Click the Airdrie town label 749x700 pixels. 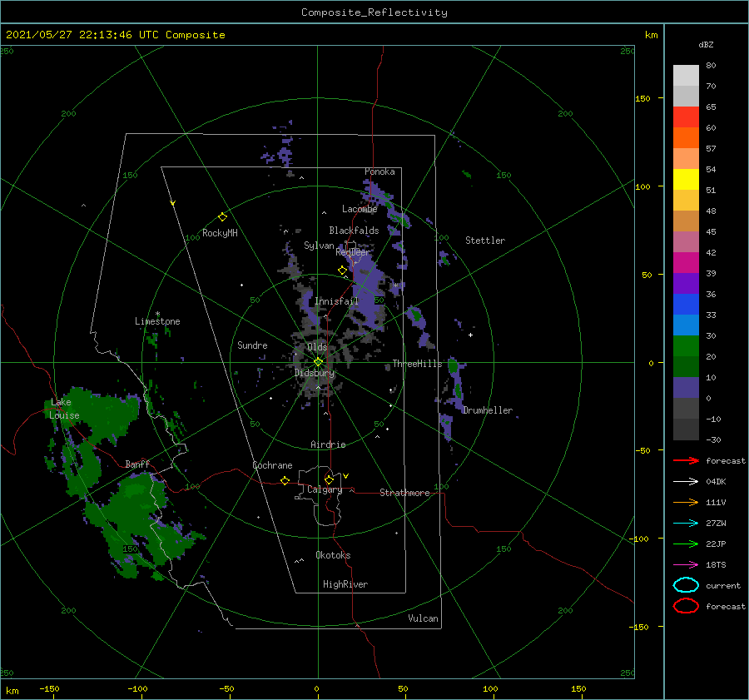tap(328, 444)
